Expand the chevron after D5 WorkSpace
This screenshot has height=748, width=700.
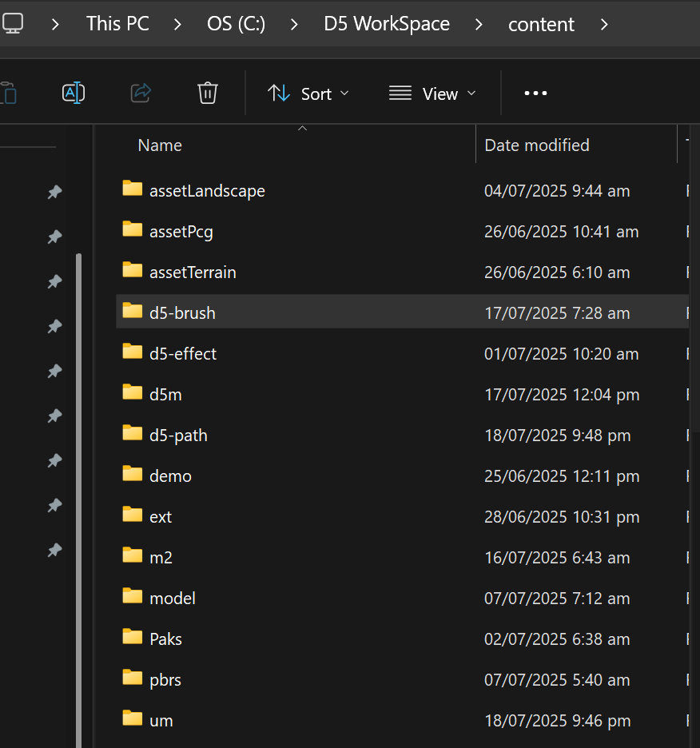click(x=479, y=24)
